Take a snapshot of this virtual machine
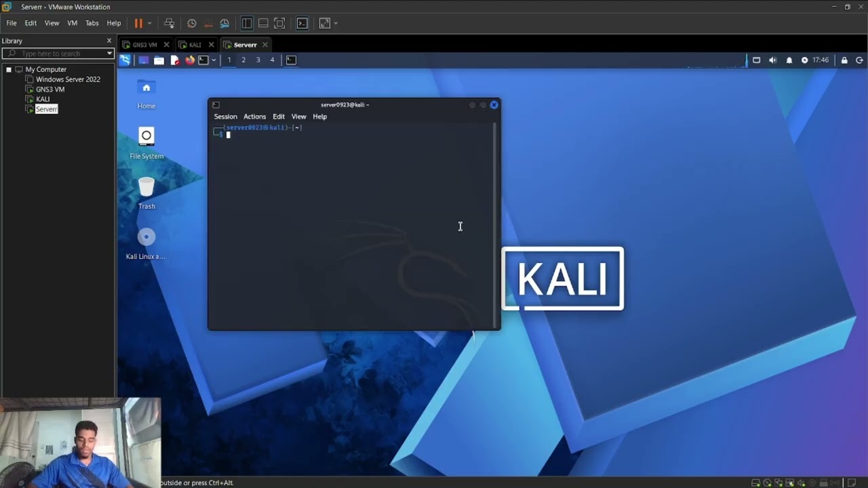This screenshot has width=868, height=488. pyautogui.click(x=192, y=23)
